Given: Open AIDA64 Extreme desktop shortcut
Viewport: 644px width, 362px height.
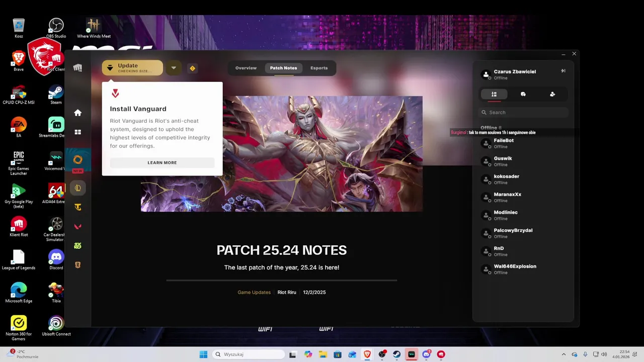Looking at the screenshot, I should point(56,194).
